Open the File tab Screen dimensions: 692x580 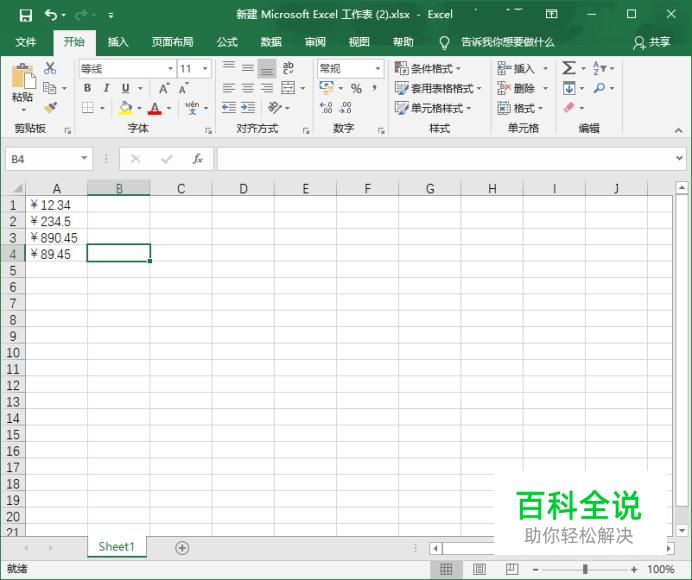26,42
